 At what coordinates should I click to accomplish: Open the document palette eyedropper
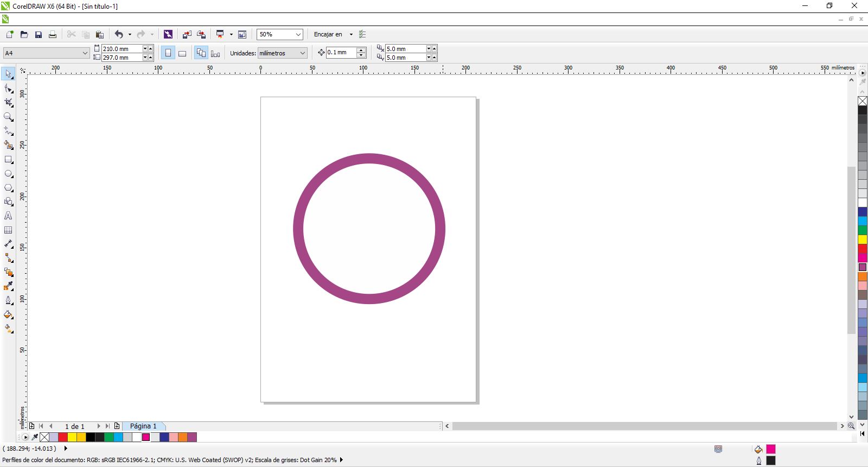pyautogui.click(x=35, y=437)
